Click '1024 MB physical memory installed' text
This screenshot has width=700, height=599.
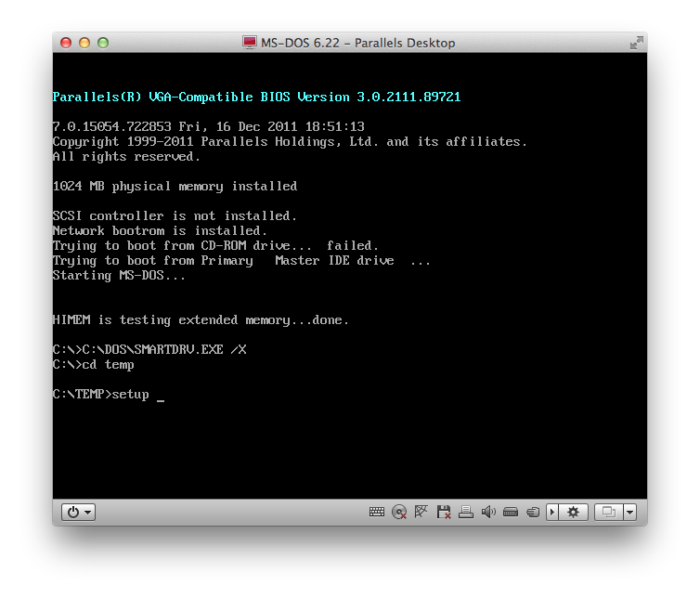(x=175, y=187)
